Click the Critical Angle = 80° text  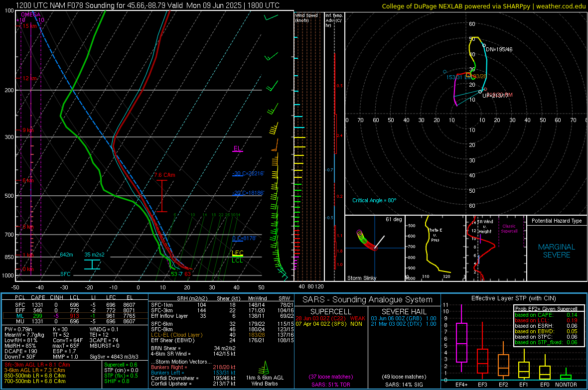(x=374, y=200)
